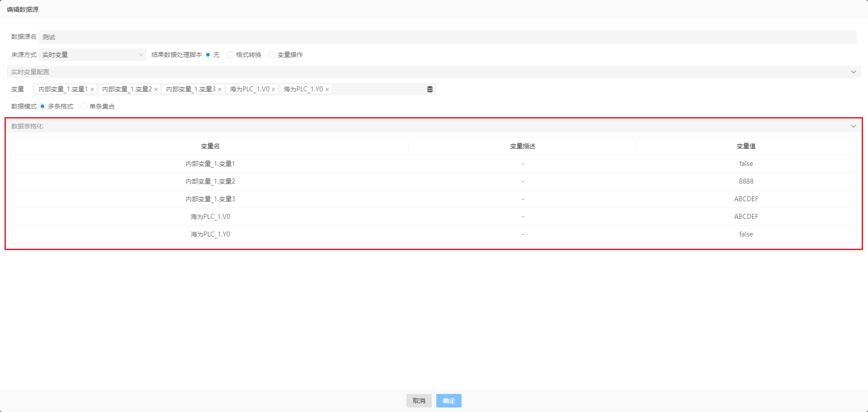Remove the 海为PLC_1.V0 tag

274,90
